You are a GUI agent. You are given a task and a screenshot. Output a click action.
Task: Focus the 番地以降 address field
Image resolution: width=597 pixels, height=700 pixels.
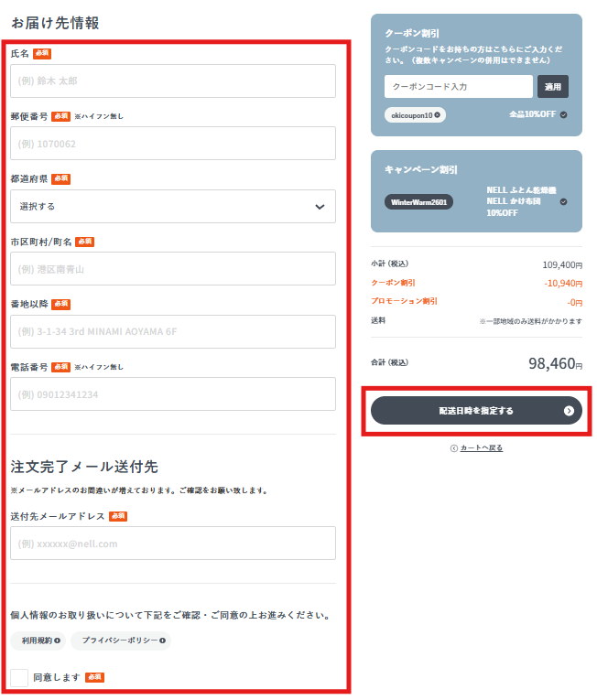[173, 331]
